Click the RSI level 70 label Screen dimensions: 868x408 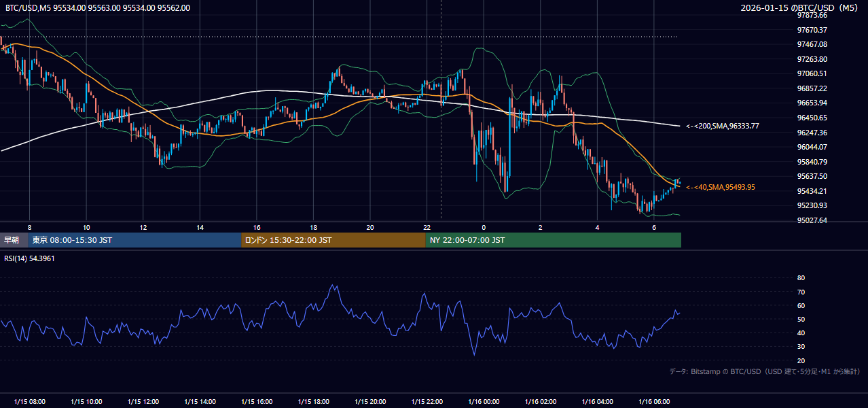[x=801, y=292]
